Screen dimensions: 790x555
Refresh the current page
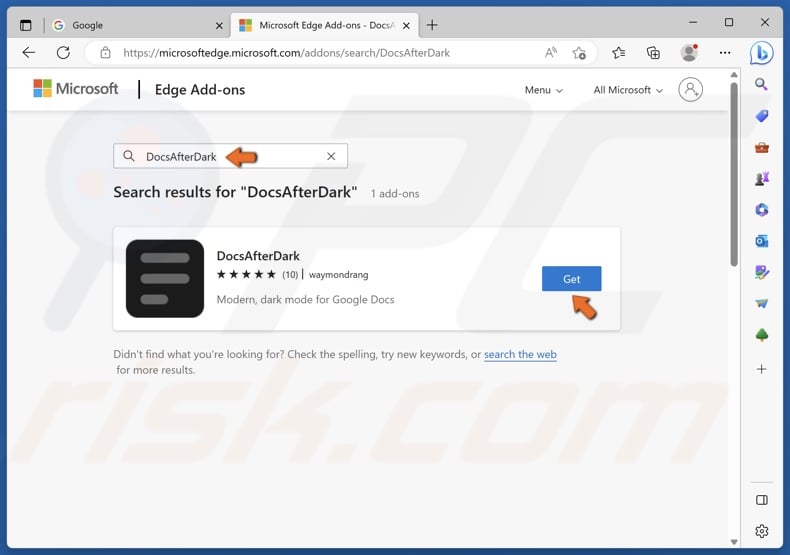point(63,52)
